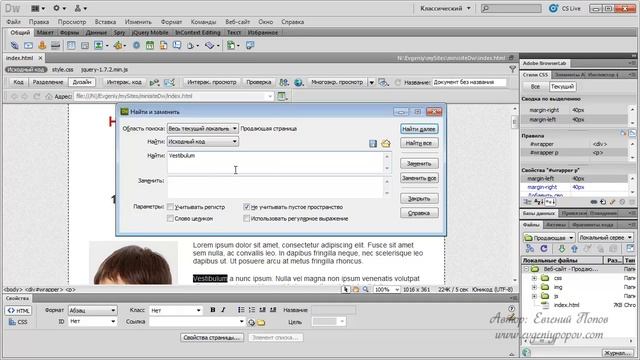
Task: Enable the Слово целиком checkbox
Action: pyautogui.click(x=170, y=218)
